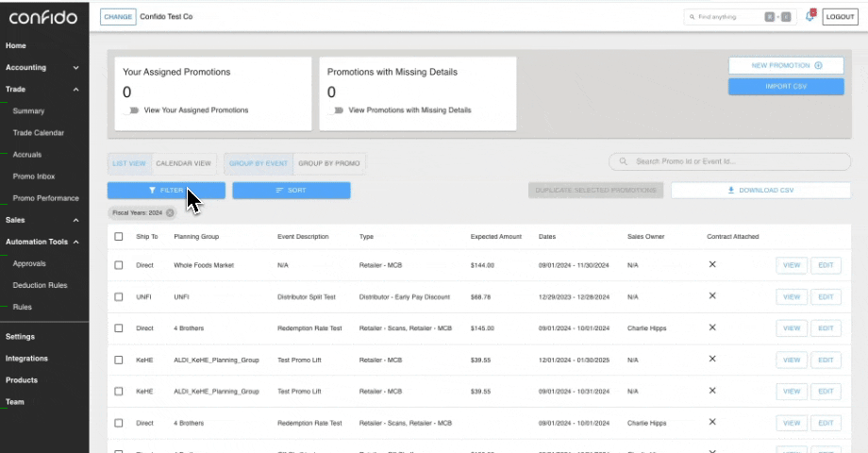Edit the 4 Brothers $145.00 promotion
Viewport: 868px width, 453px height.
[826, 328]
